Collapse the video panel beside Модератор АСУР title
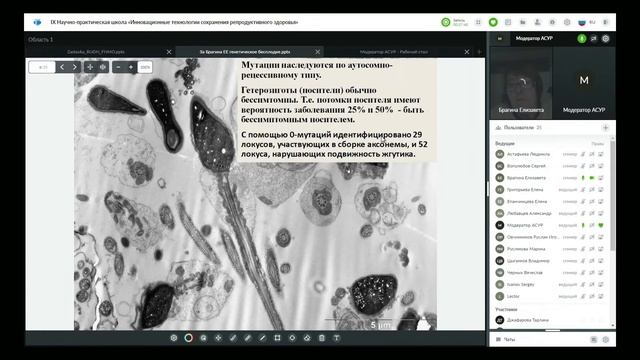 500,38
